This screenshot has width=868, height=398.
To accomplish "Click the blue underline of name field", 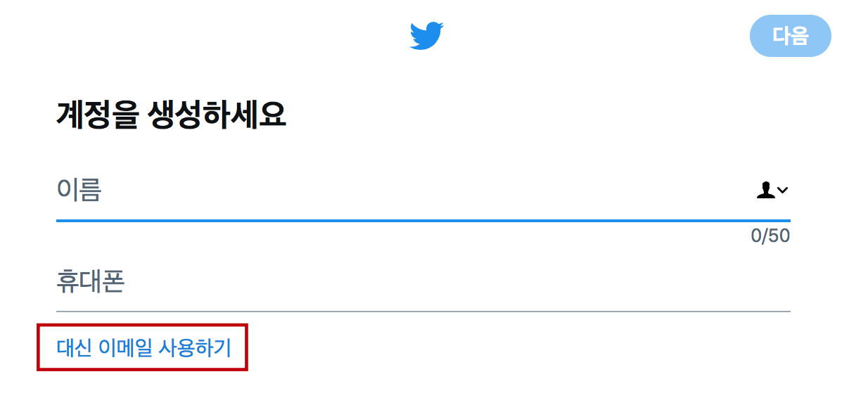I will pyautogui.click(x=423, y=221).
